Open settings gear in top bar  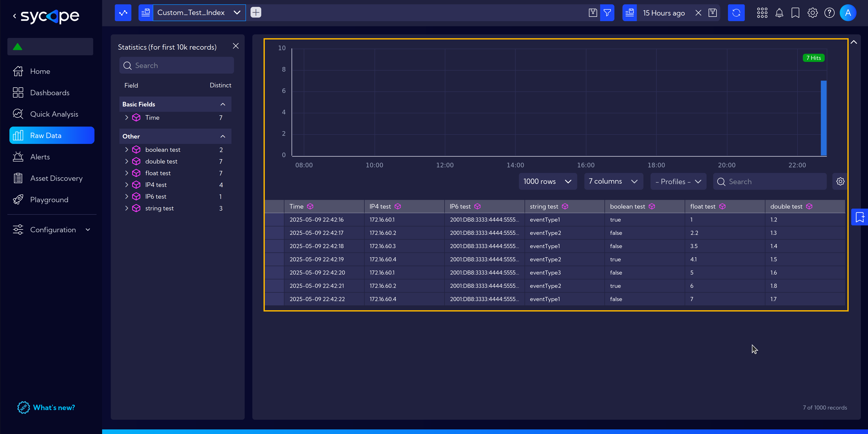[812, 13]
